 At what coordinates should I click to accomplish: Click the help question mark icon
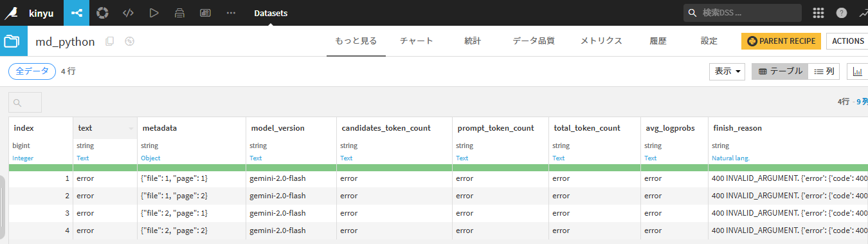842,13
